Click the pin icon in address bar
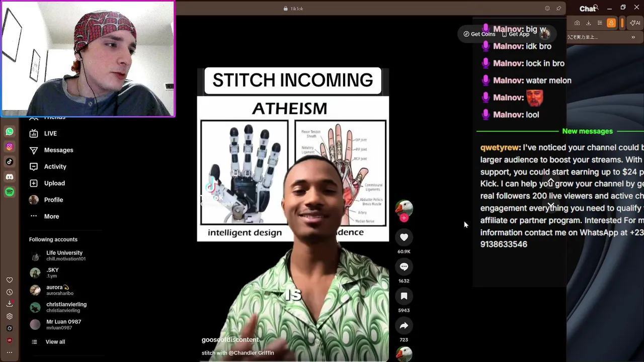This screenshot has height=362, width=644. coord(558,9)
